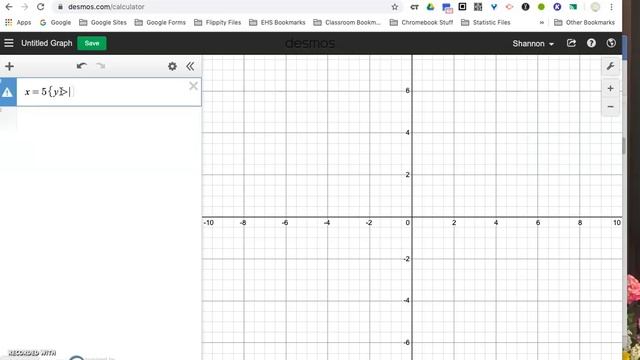Open the Other Bookmarks folder
Screen dimensions: 640x360
pyautogui.click(x=584, y=22)
